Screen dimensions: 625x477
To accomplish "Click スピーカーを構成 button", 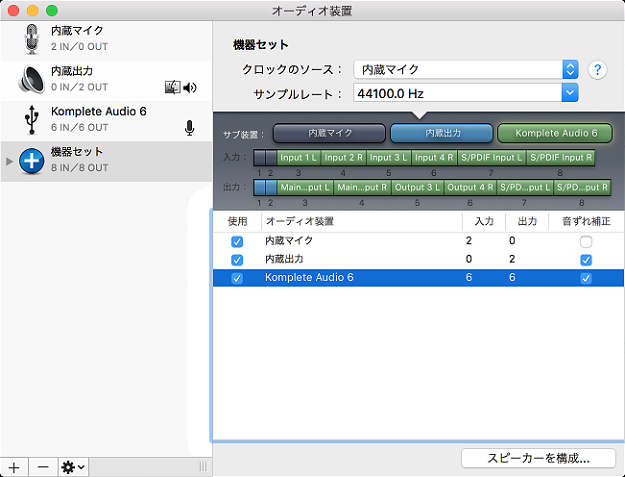I will pos(538,458).
